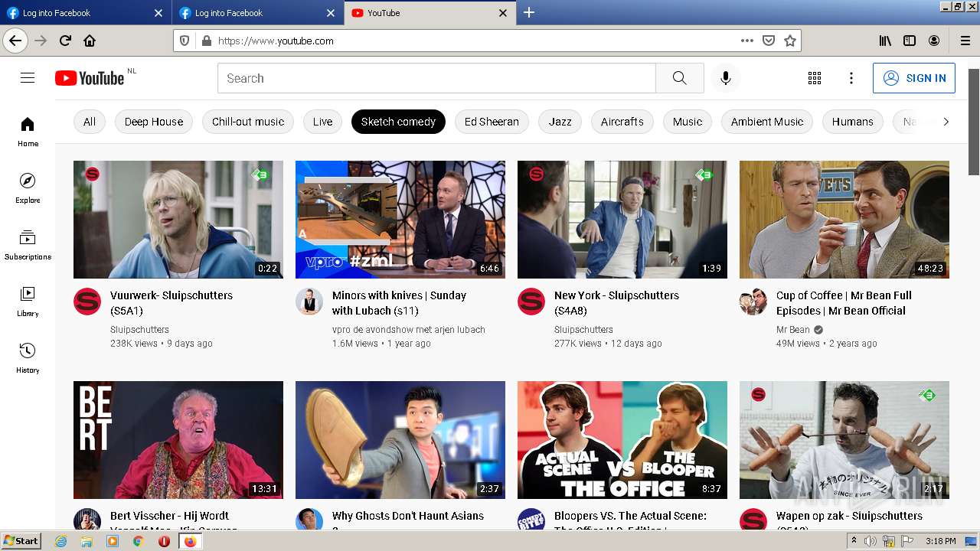Select the Deep House filter chip
Image resolution: width=980 pixels, height=551 pixels.
tap(154, 122)
